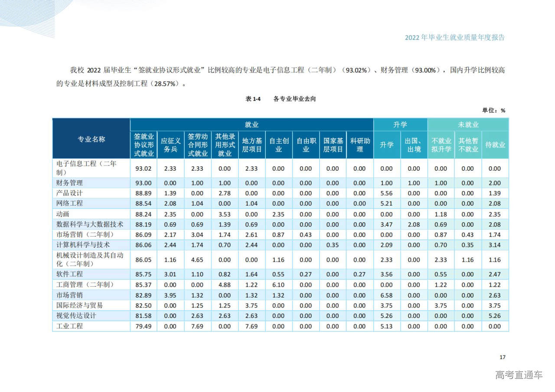Click the 签就业协议形式就业 column header

tap(144, 145)
